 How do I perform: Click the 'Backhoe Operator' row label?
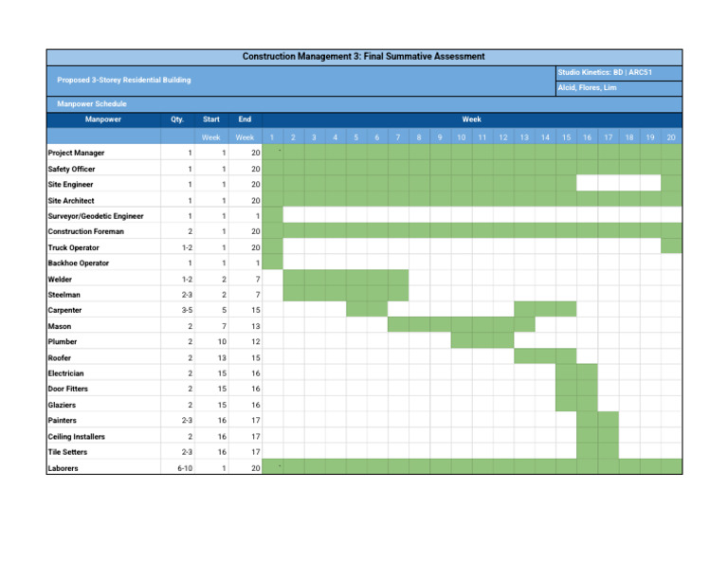click(79, 263)
